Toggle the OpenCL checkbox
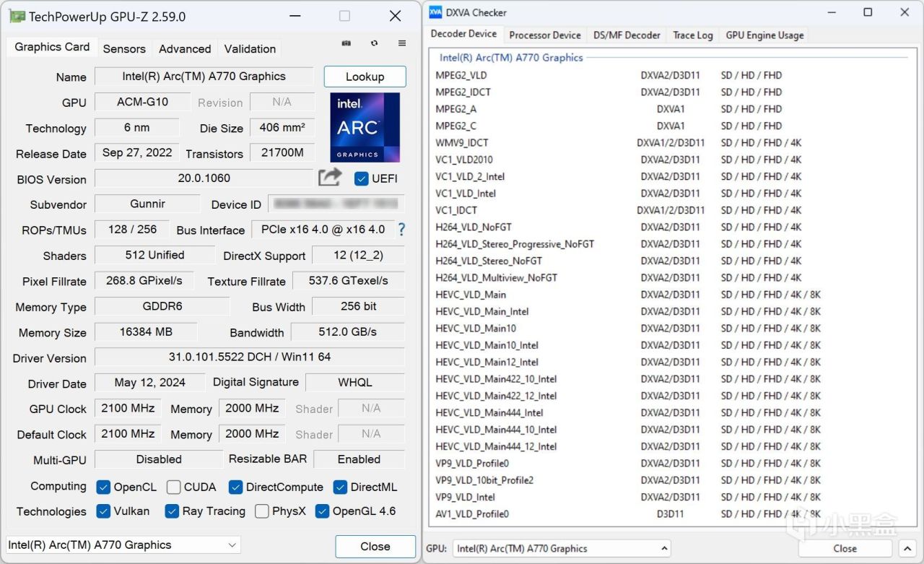Image resolution: width=924 pixels, height=564 pixels. [103, 487]
